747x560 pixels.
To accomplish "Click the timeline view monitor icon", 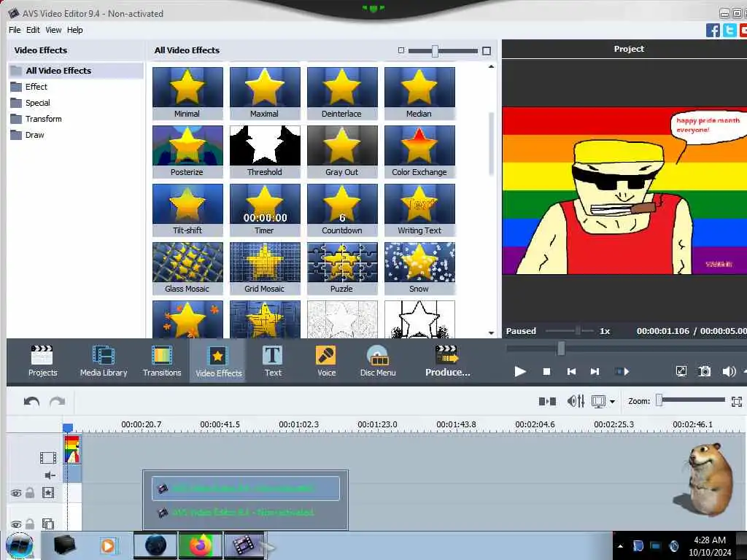I will point(598,402).
